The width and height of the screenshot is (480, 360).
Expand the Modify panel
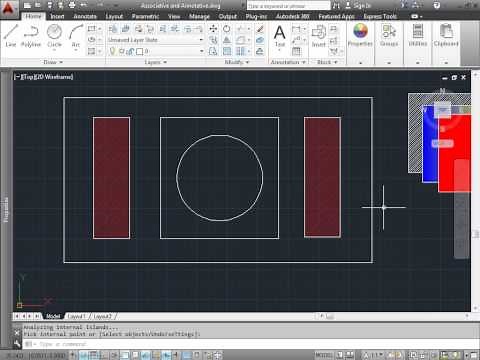coord(237,62)
